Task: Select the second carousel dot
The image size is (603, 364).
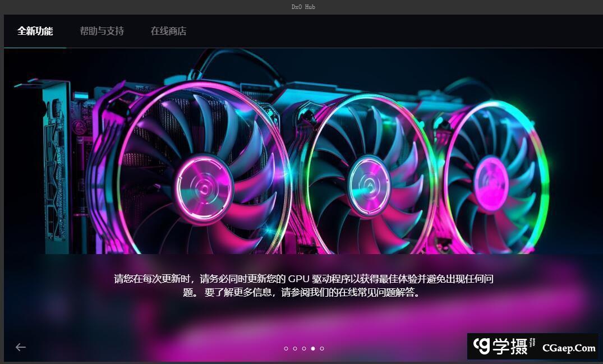Action: coord(295,348)
